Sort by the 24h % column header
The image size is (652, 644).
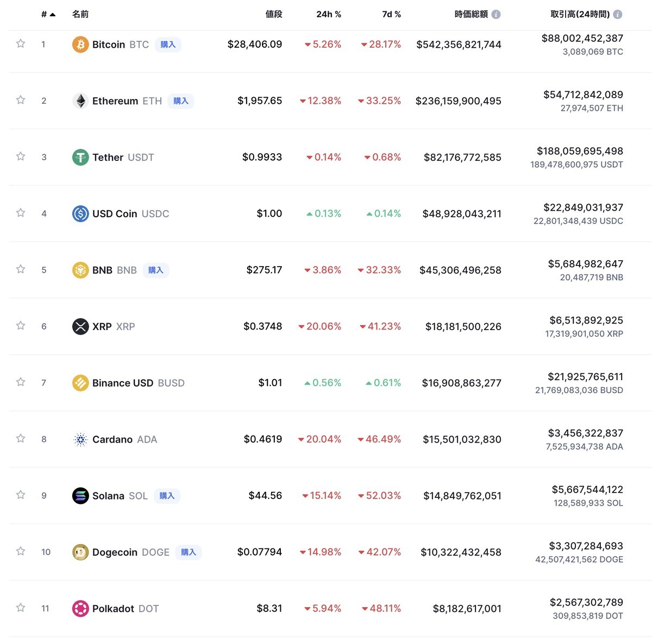coord(329,14)
